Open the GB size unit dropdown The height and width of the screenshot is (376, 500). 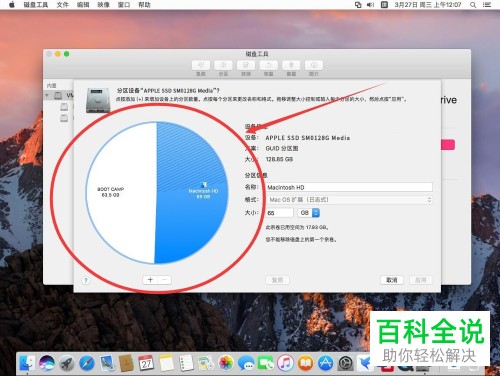pyautogui.click(x=308, y=213)
